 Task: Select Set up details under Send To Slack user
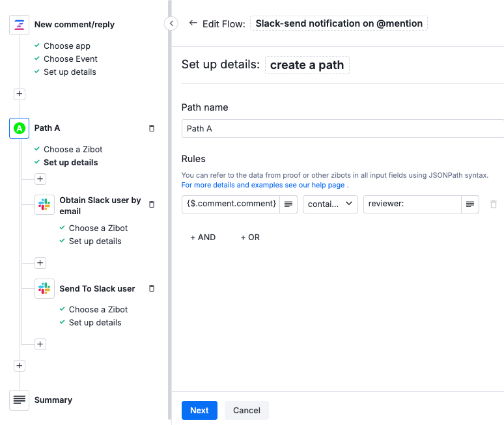pos(95,323)
